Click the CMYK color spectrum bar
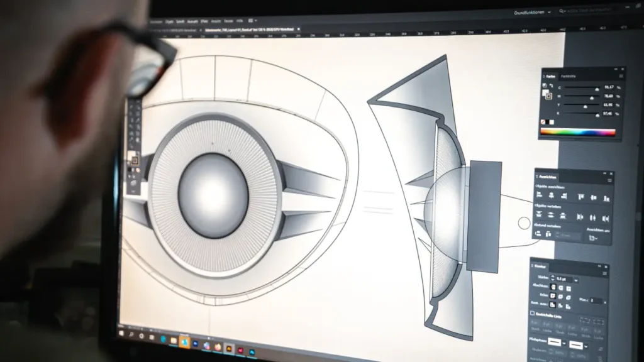This screenshot has height=362, width=644. (578, 132)
